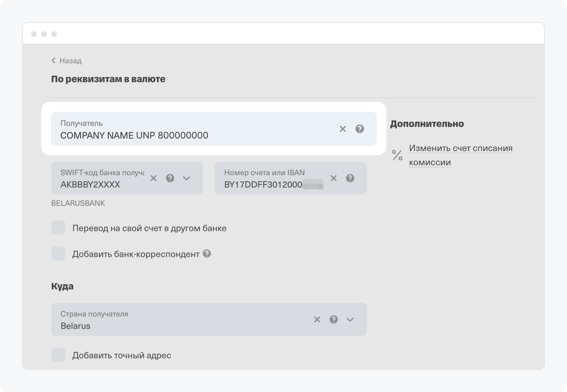Show help for SWIFT-код банка получателя
The height and width of the screenshot is (392, 567).
[170, 178]
